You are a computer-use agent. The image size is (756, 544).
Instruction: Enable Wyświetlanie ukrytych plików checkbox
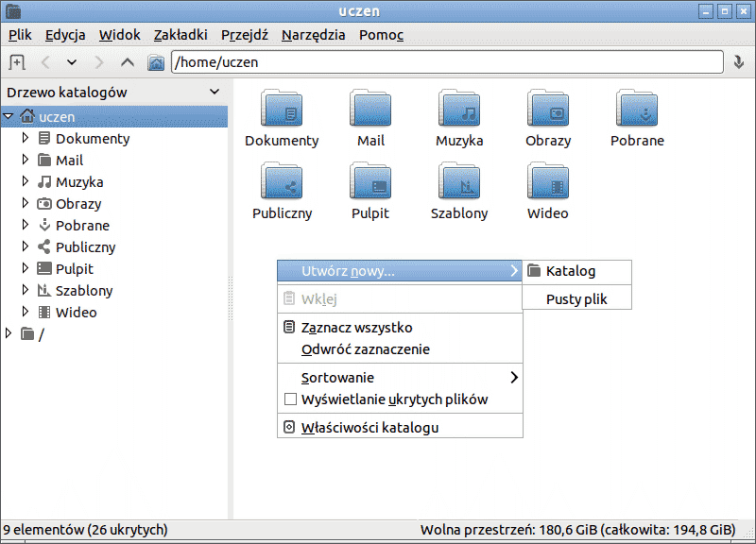pyautogui.click(x=290, y=399)
